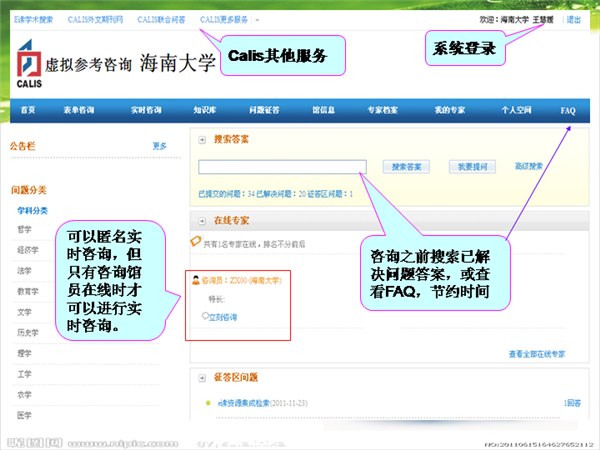Image resolution: width=600 pixels, height=450 pixels.
Task: Click 更多 beside 公告栏
Action: pyautogui.click(x=160, y=146)
